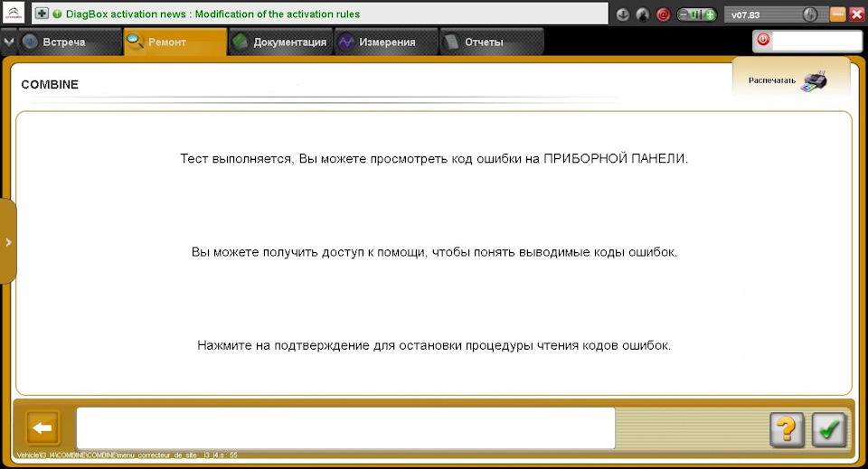
Task: Open the DiagBox activation news message
Action: (x=212, y=14)
